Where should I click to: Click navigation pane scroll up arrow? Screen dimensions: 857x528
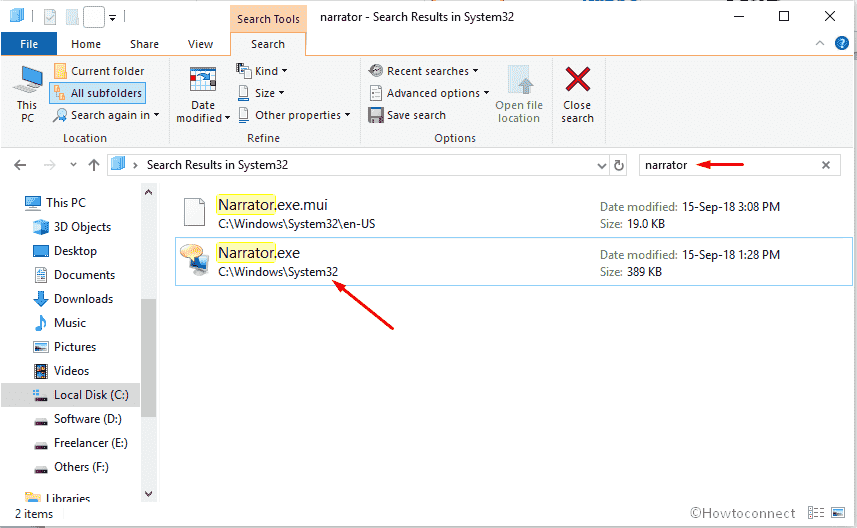[x=148, y=192]
